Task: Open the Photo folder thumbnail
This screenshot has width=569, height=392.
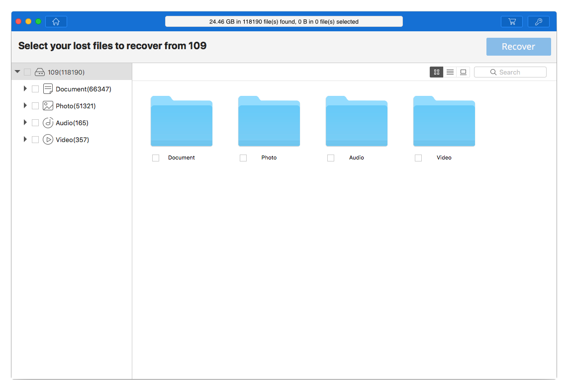Action: (269, 122)
